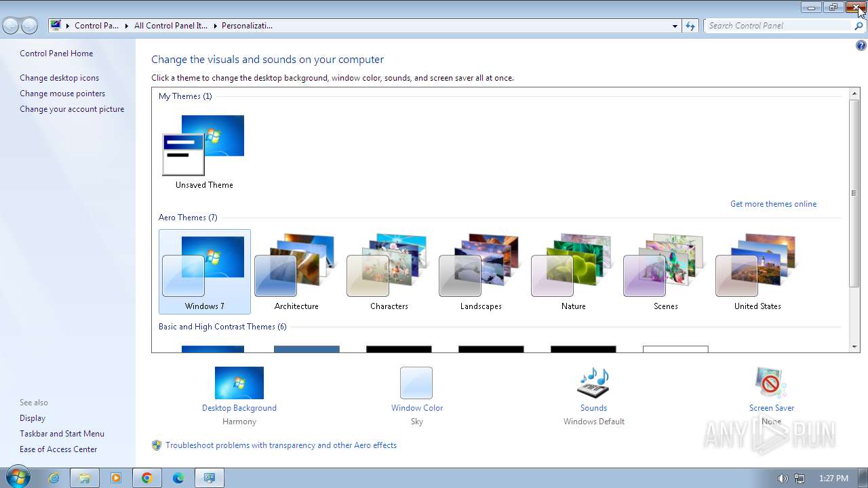Click All Control Panel Items breadcrumb
This screenshot has width=868, height=488.
click(171, 26)
